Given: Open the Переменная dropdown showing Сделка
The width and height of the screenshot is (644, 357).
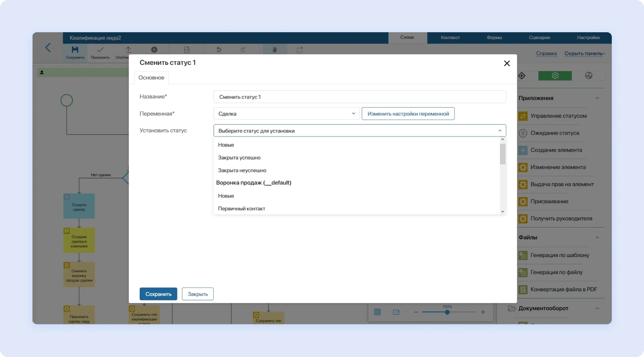Looking at the screenshot, I should pyautogui.click(x=286, y=114).
